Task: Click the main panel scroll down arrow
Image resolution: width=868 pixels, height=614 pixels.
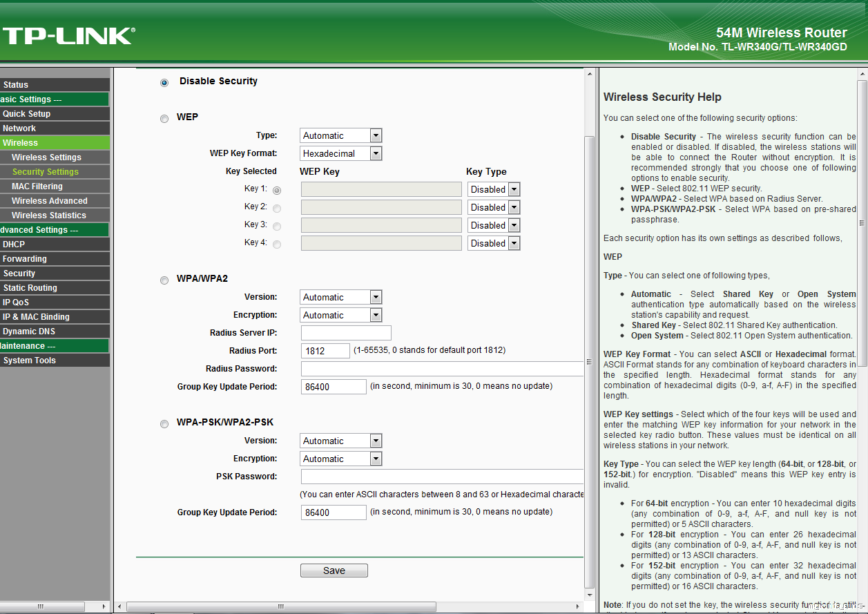Action: [589, 595]
